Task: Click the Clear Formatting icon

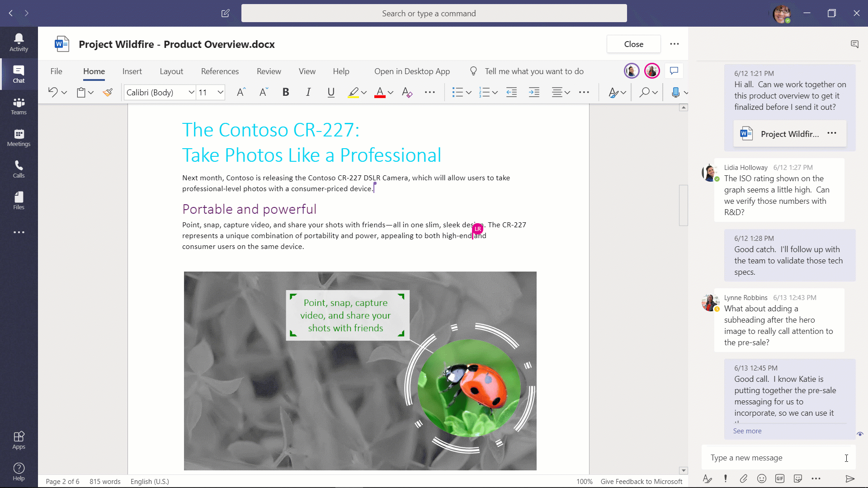Action: (407, 92)
